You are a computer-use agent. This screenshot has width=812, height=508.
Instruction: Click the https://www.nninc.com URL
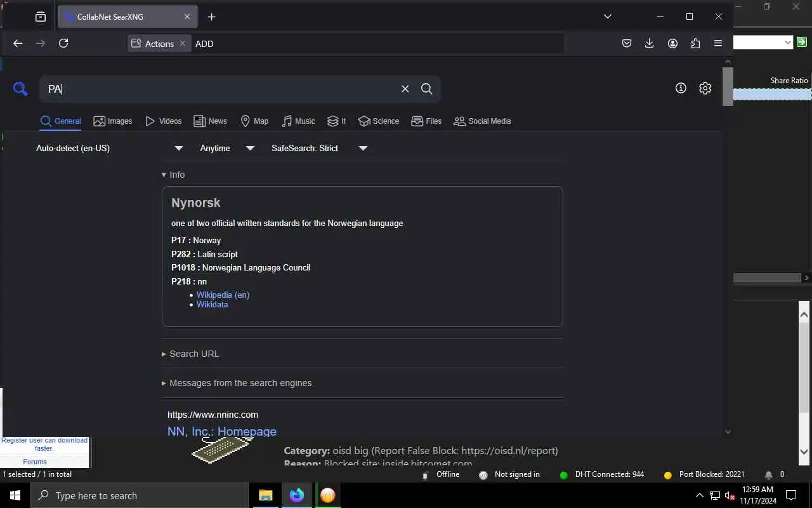tap(213, 415)
